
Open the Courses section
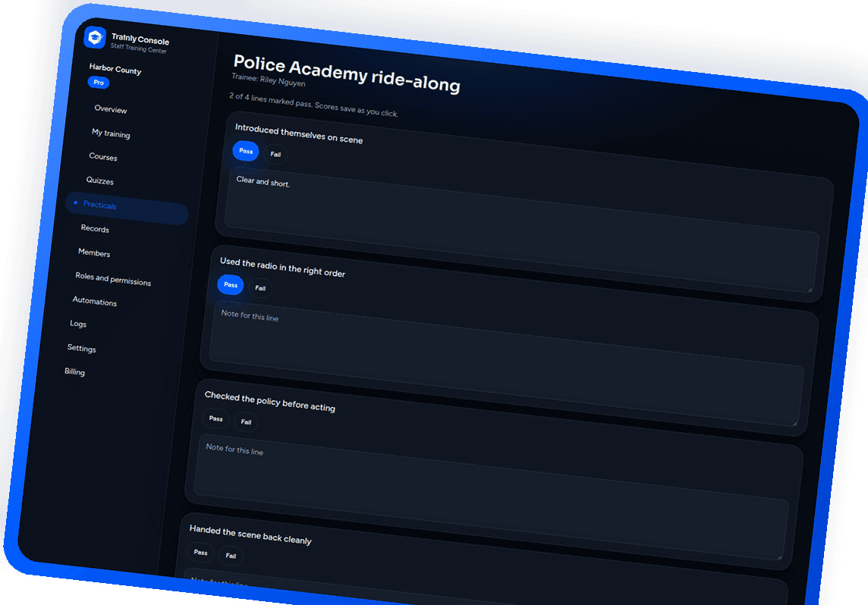103,156
